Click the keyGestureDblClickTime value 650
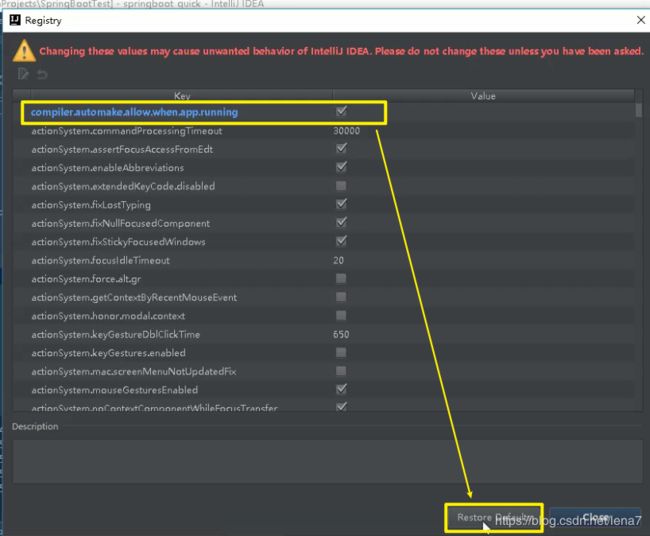This screenshot has width=650, height=536. [341, 335]
